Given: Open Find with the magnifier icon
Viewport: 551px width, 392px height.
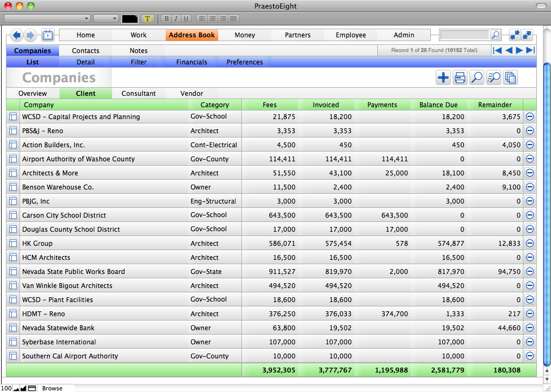Looking at the screenshot, I should (x=476, y=77).
